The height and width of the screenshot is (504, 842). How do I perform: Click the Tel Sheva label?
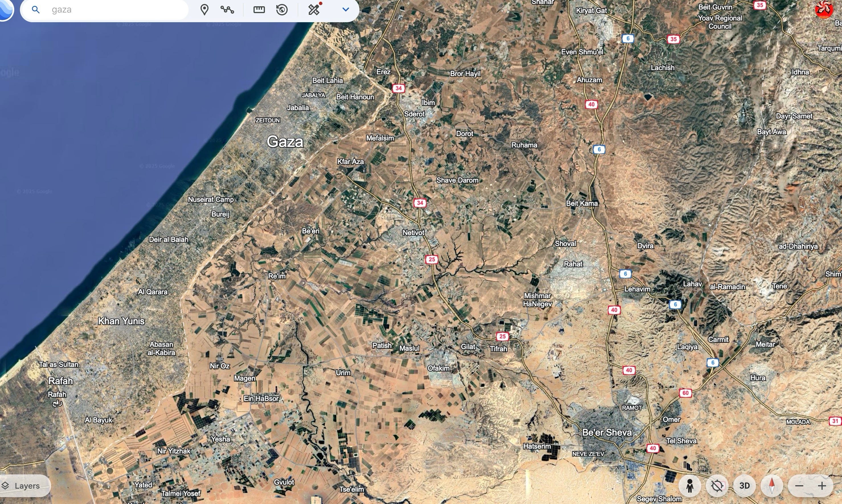click(681, 441)
